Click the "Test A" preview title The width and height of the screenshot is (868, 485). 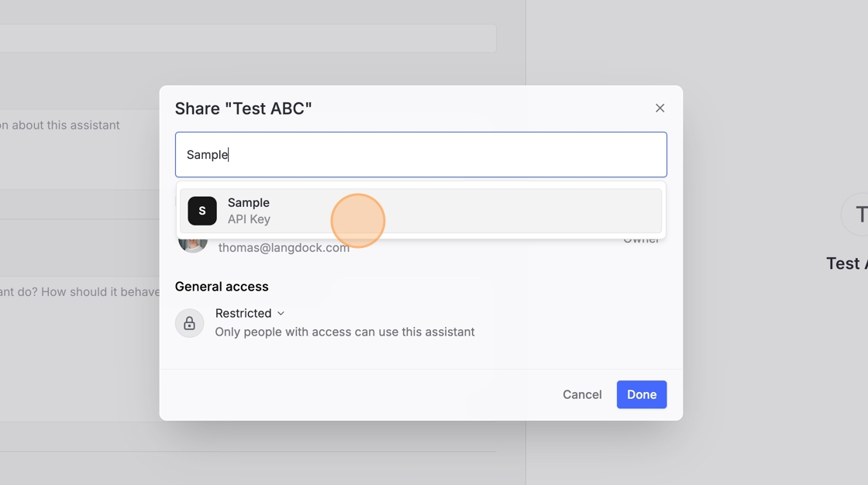846,263
